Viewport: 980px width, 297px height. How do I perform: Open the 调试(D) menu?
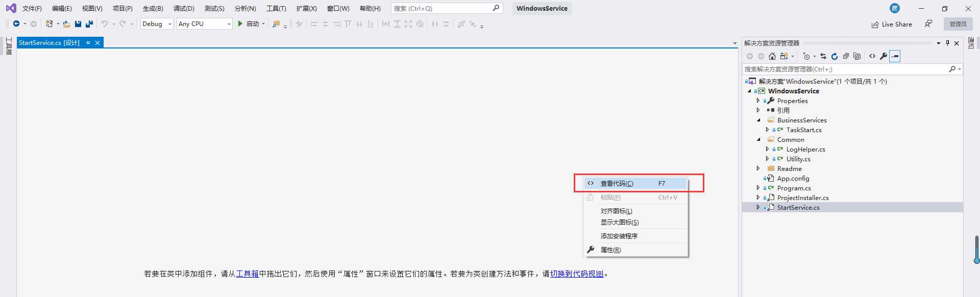[x=184, y=9]
